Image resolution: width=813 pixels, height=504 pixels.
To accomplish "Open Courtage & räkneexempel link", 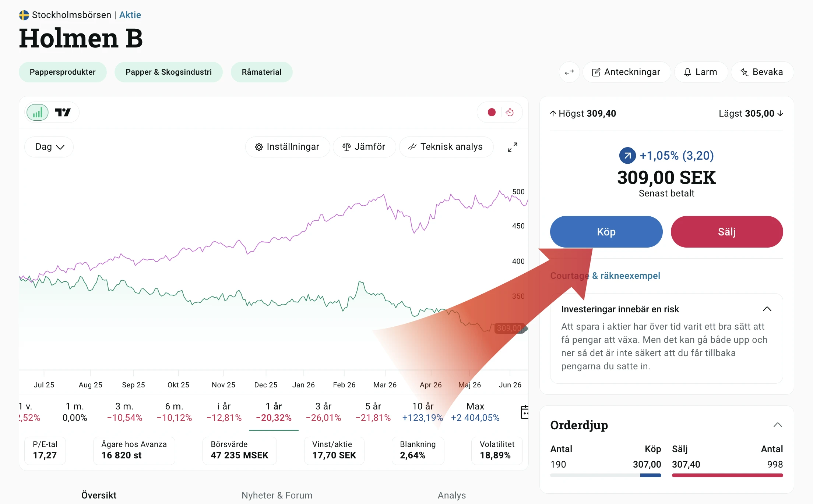I will (x=605, y=276).
